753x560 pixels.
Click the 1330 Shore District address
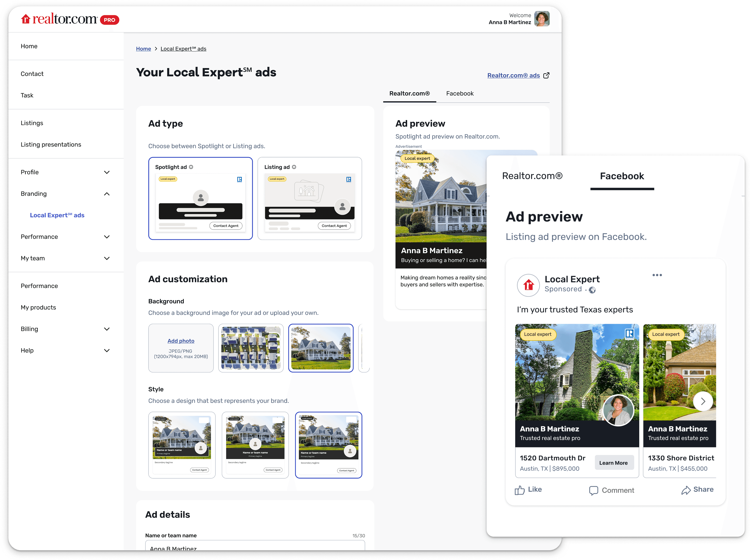coord(681,458)
